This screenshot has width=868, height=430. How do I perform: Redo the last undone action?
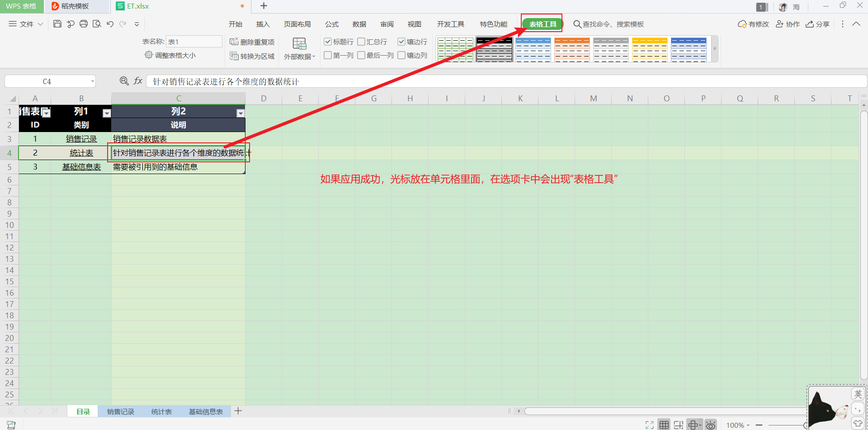123,24
